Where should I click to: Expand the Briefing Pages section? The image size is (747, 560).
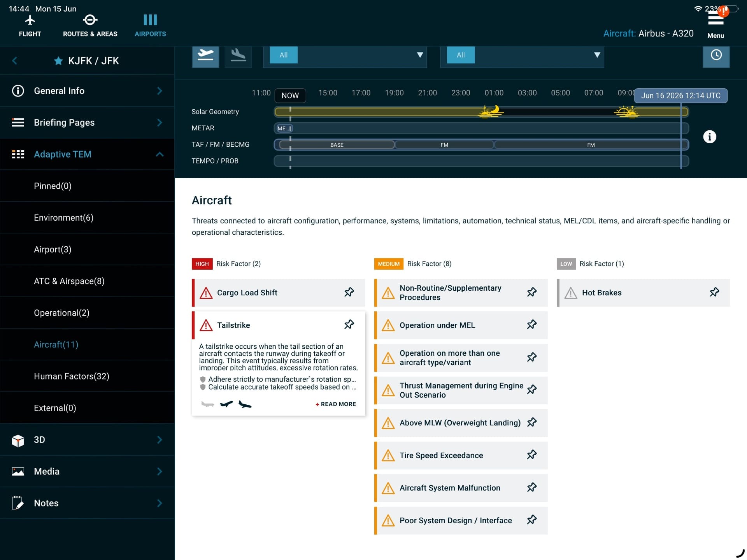tap(87, 123)
